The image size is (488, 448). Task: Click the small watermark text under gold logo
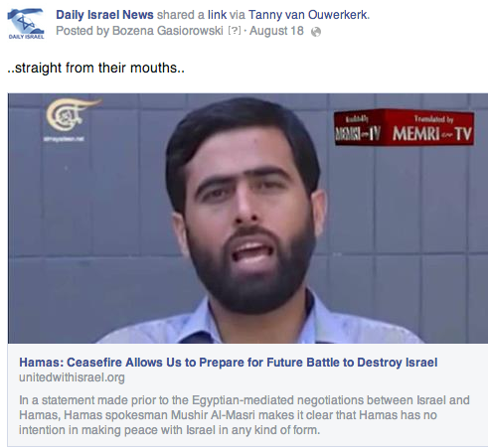click(64, 139)
